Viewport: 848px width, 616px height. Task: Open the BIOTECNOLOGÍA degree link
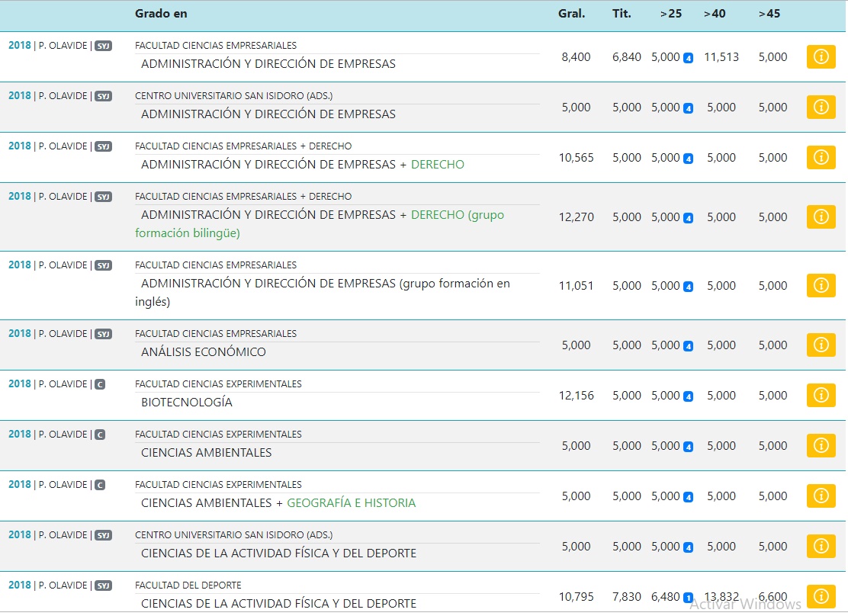point(187,403)
